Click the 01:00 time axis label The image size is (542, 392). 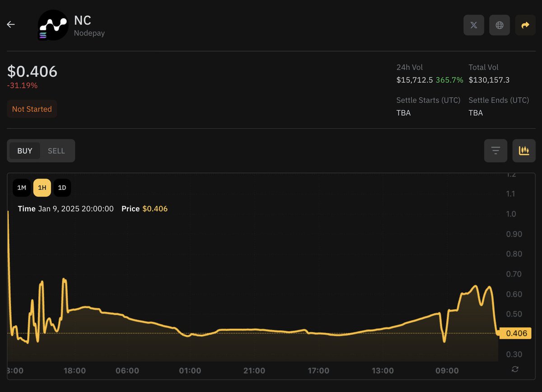(190, 371)
